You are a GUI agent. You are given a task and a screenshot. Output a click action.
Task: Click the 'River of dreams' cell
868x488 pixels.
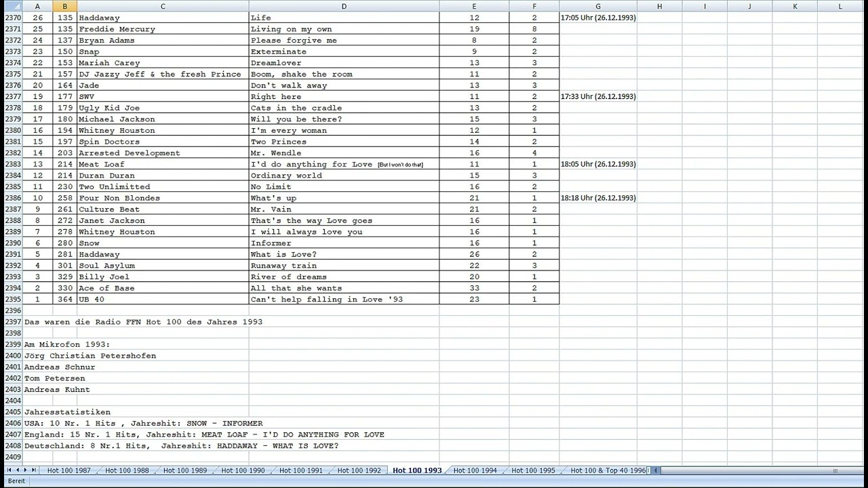344,277
